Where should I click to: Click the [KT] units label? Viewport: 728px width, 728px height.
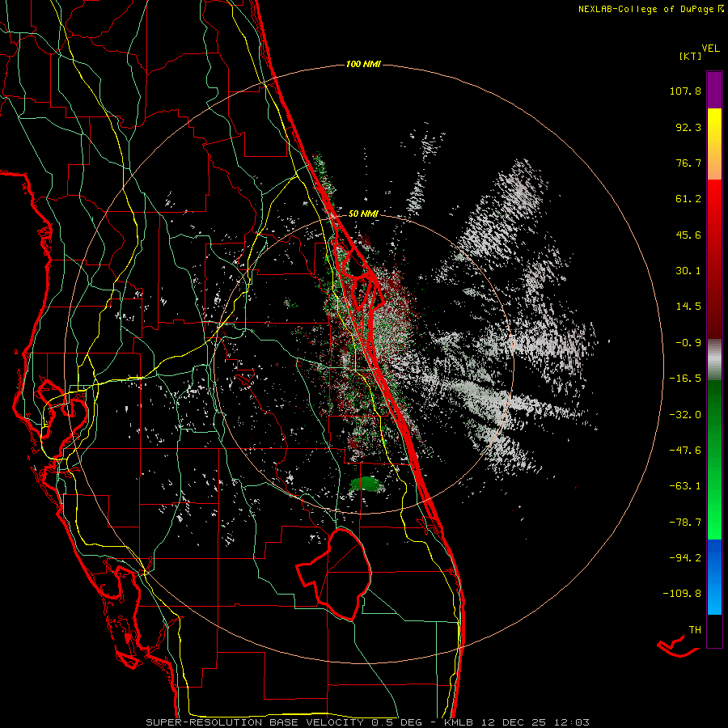point(690,56)
